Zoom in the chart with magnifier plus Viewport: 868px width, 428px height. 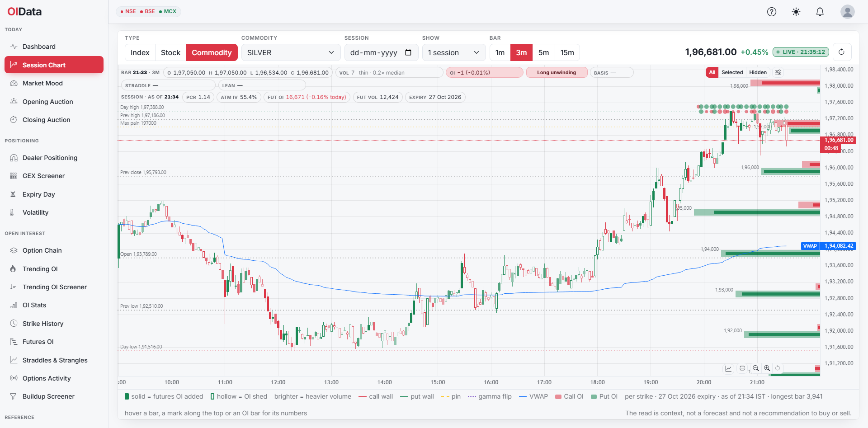pyautogui.click(x=767, y=368)
